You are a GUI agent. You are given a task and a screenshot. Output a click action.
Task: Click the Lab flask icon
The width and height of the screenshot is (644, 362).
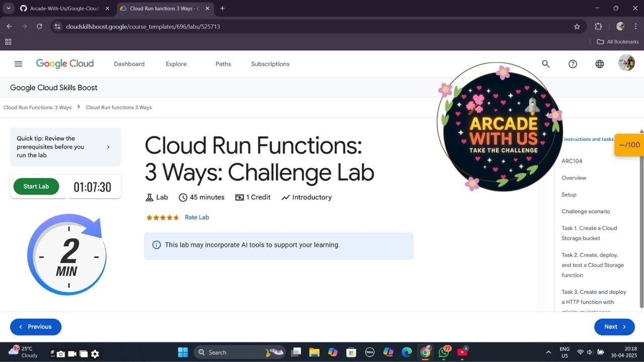(x=149, y=198)
